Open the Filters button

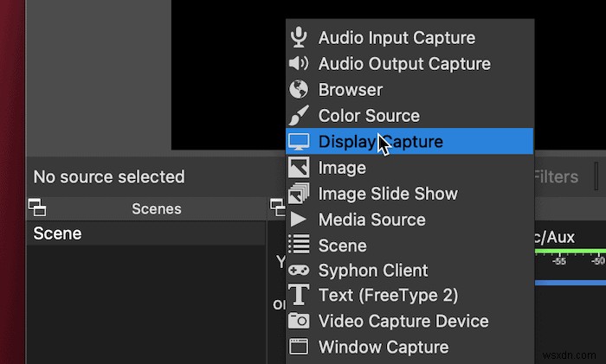click(555, 176)
